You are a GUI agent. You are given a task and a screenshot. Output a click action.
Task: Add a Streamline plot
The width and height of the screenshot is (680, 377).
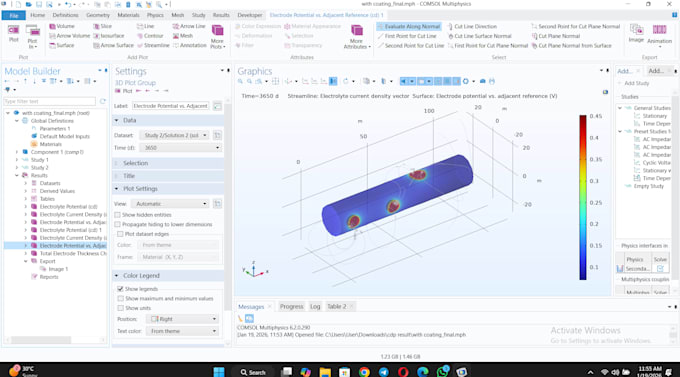tap(153, 46)
